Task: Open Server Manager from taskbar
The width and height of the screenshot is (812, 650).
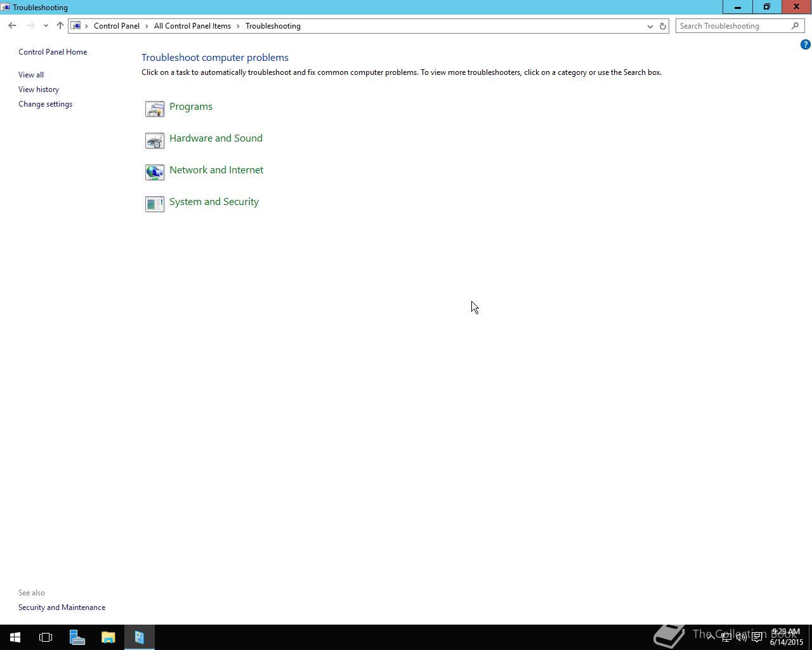Action: coord(77,637)
